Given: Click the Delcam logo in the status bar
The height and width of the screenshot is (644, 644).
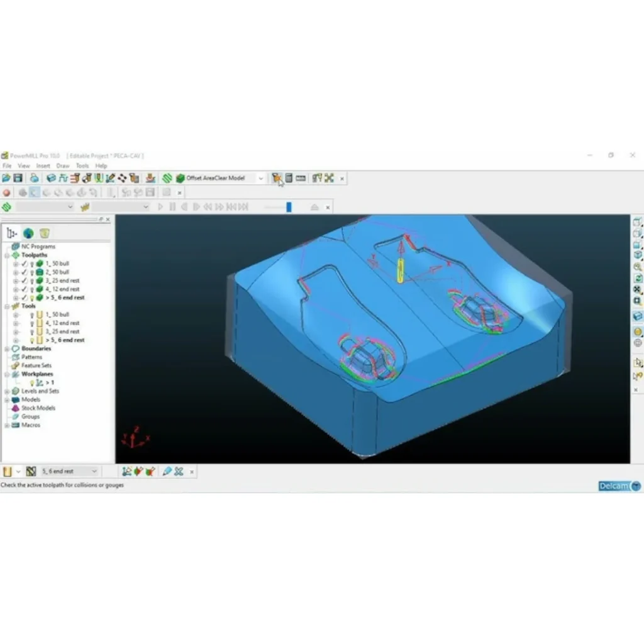Looking at the screenshot, I should click(619, 486).
